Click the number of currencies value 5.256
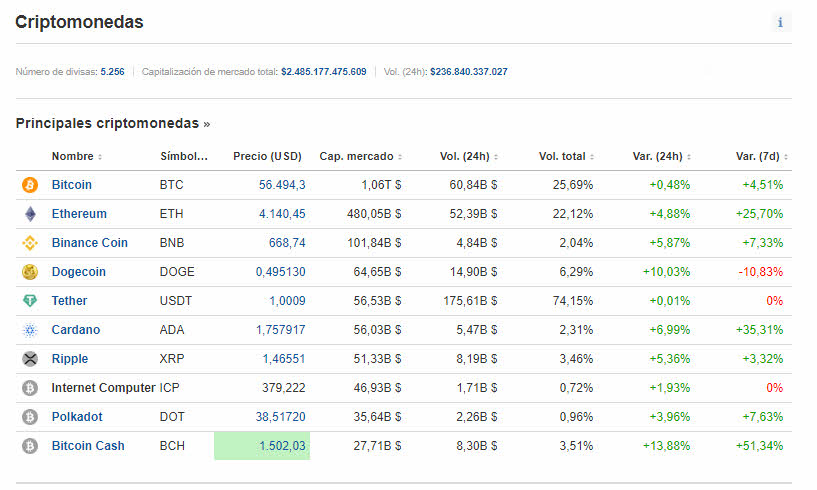This screenshot has width=817, height=490. [x=112, y=72]
